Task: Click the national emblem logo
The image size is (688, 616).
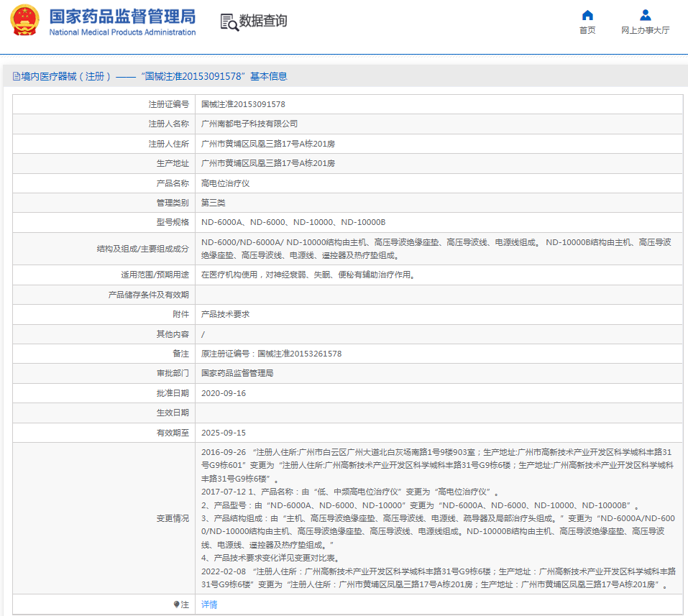Action: 25,21
